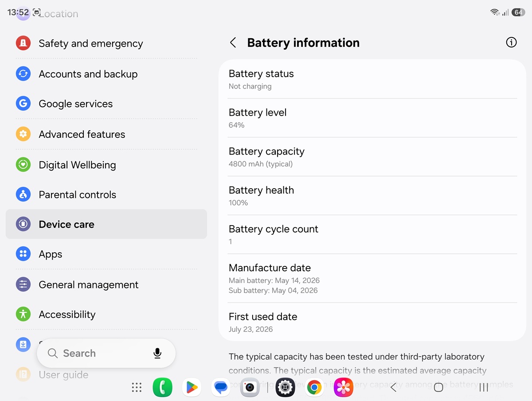532x401 pixels.
Task: Open General management settings
Action: click(106, 284)
